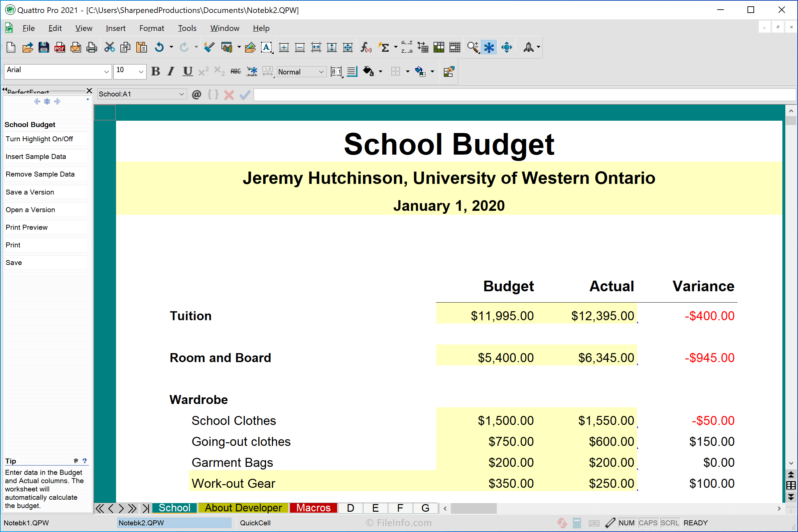798x532 pixels.
Task: Open the formula composer fx icon
Action: coord(366,47)
